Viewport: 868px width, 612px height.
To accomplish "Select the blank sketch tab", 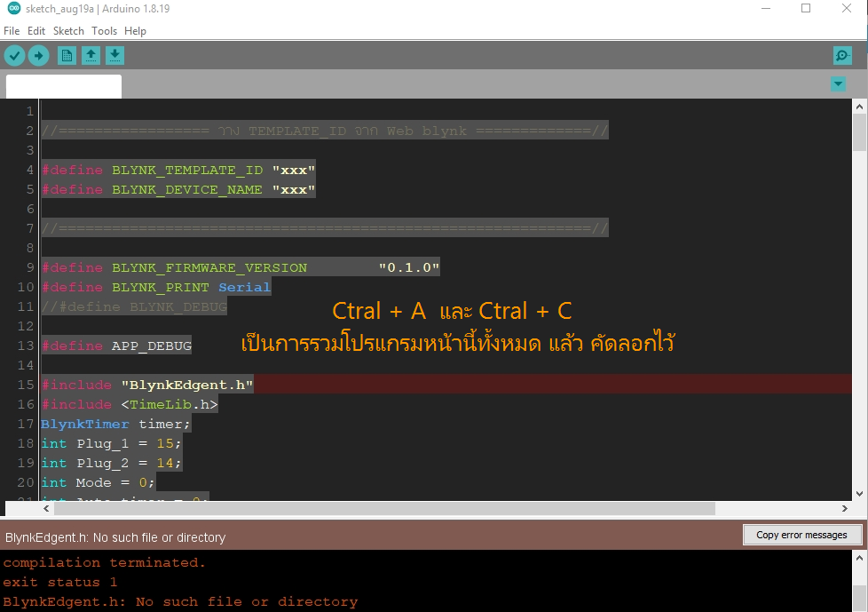I will tap(64, 87).
